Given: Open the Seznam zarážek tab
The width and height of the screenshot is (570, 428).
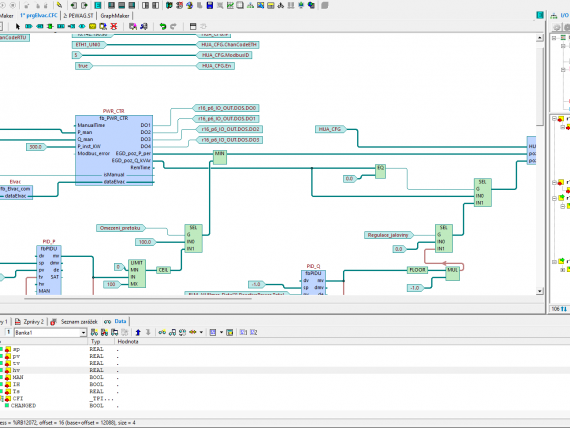Looking at the screenshot, I should click(75, 321).
